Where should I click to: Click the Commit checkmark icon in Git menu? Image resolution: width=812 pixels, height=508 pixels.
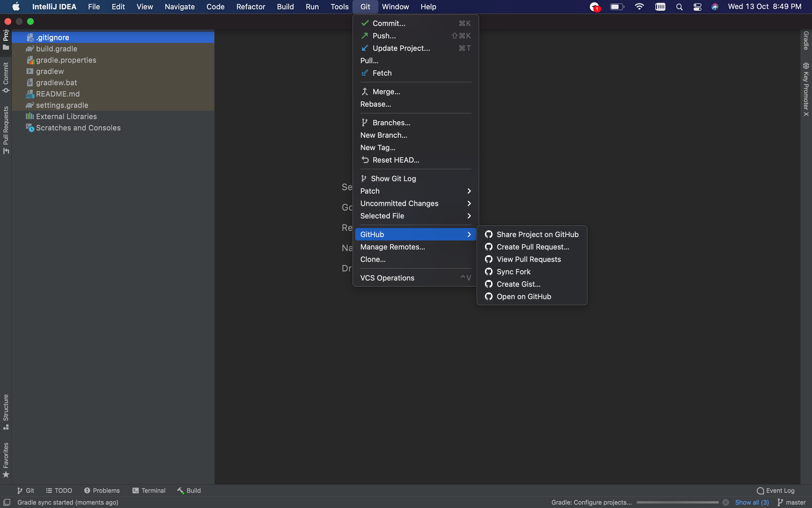[365, 23]
